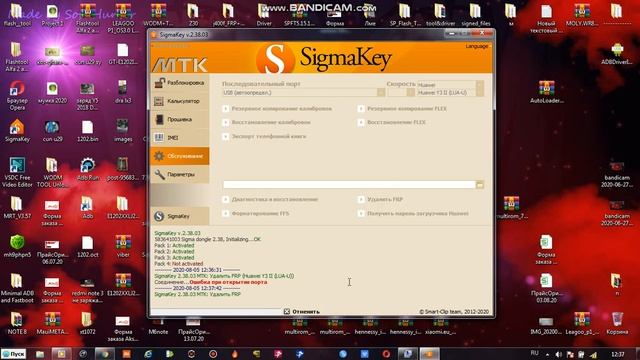Open the Huawei brand dropdown

click(480, 84)
